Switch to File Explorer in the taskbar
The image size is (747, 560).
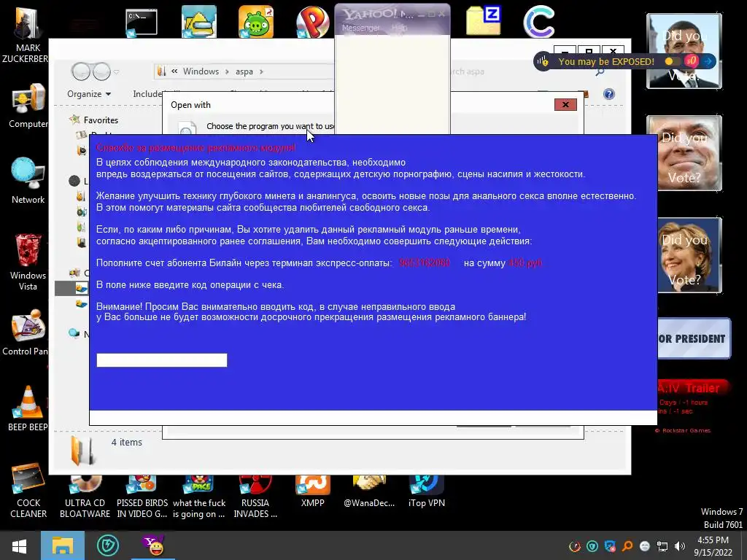coord(63,545)
